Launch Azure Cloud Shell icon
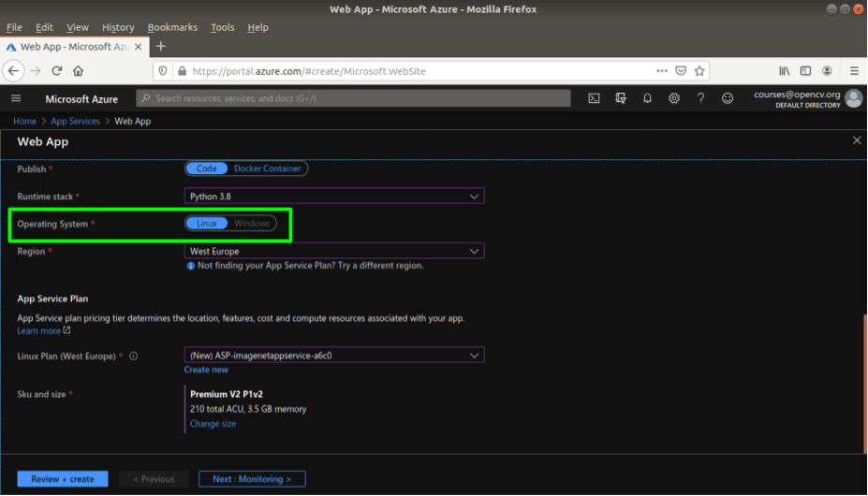Screen dimensions: 868x496 594,98
